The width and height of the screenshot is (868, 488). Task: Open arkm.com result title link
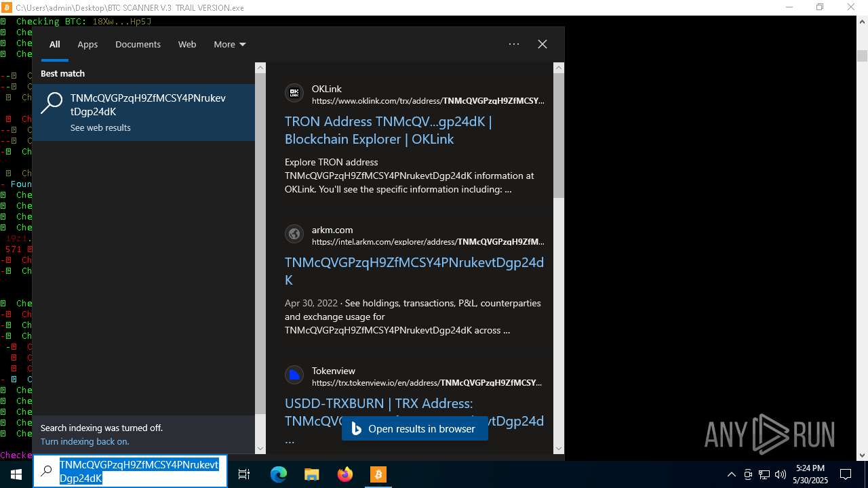click(x=414, y=271)
